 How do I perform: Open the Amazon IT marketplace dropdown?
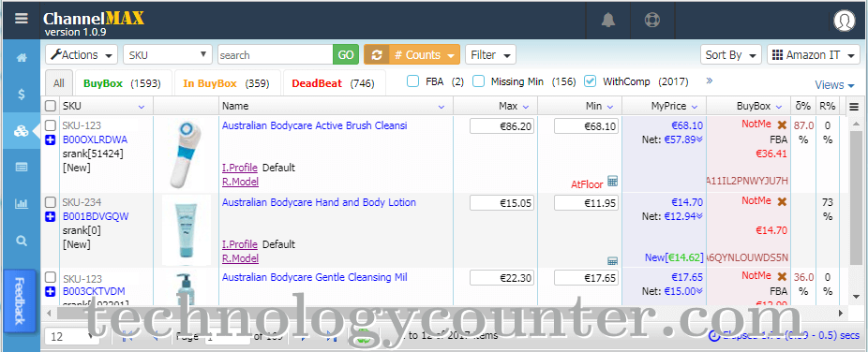[814, 54]
